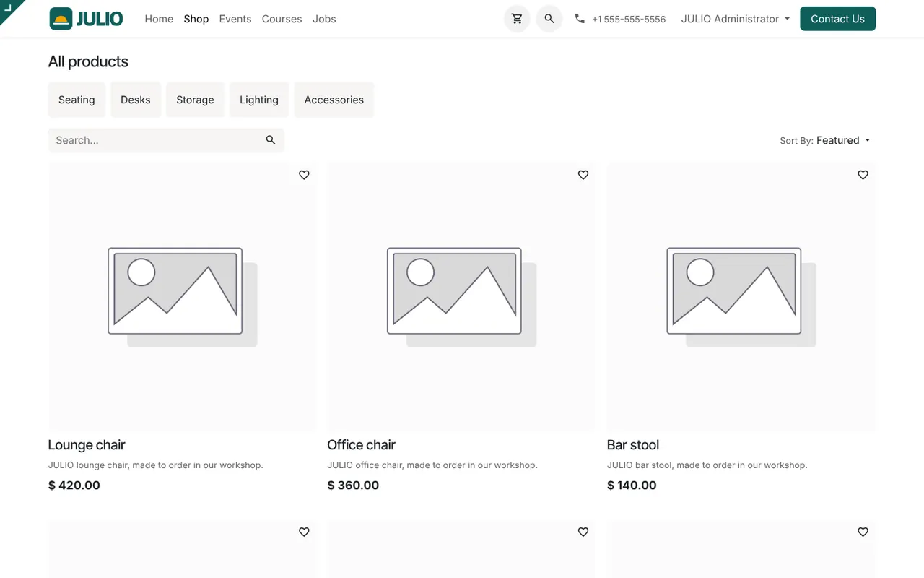Click the JULIO office chair description text
Screen dimensions: 924x578
pyautogui.click(x=432, y=465)
